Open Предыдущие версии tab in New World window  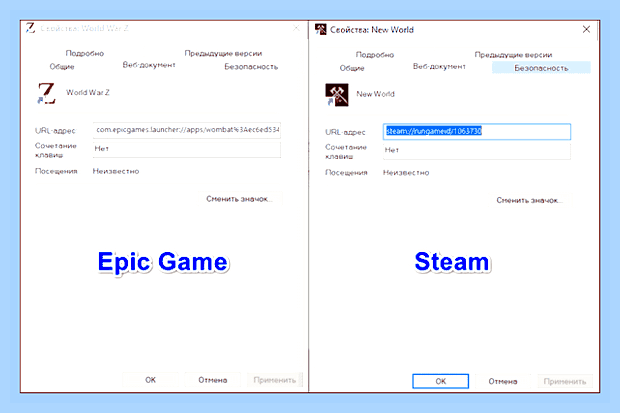pos(513,55)
